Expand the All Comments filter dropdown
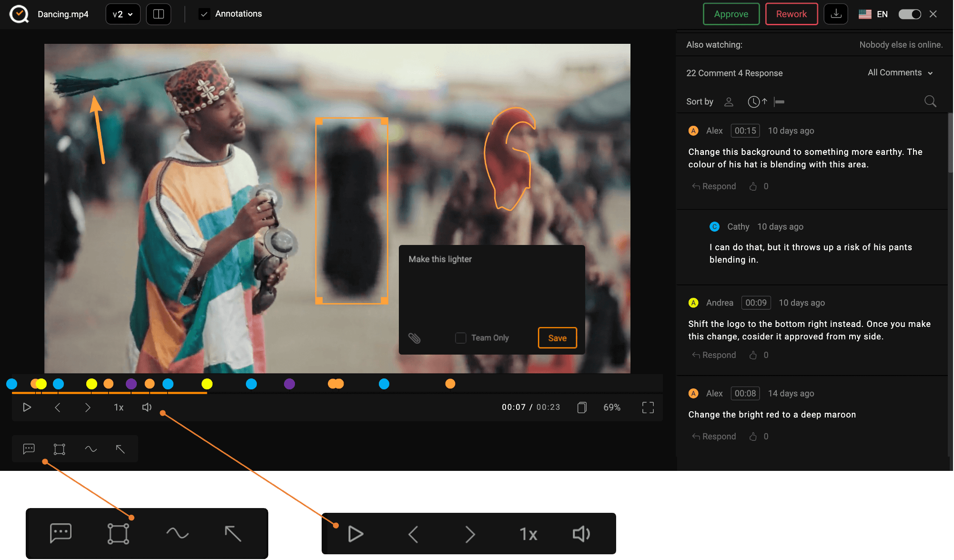The image size is (954, 560). (x=900, y=72)
